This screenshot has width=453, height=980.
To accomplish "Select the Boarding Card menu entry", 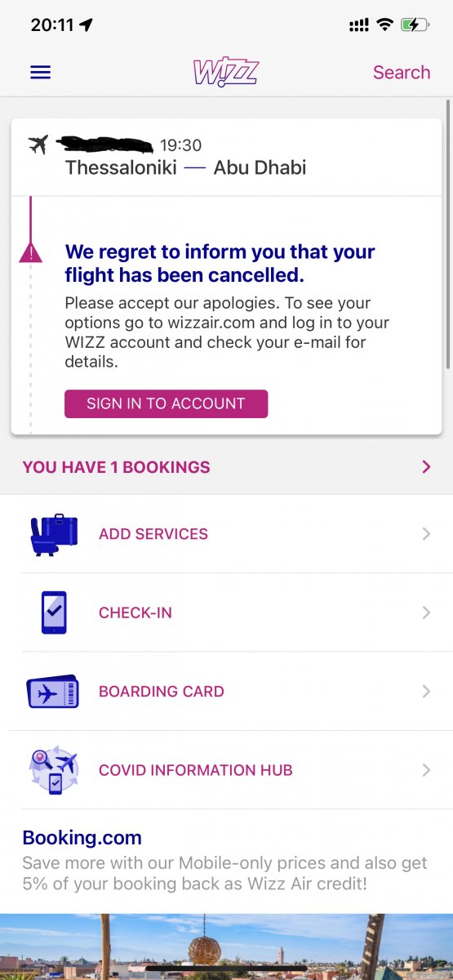I will click(x=226, y=692).
